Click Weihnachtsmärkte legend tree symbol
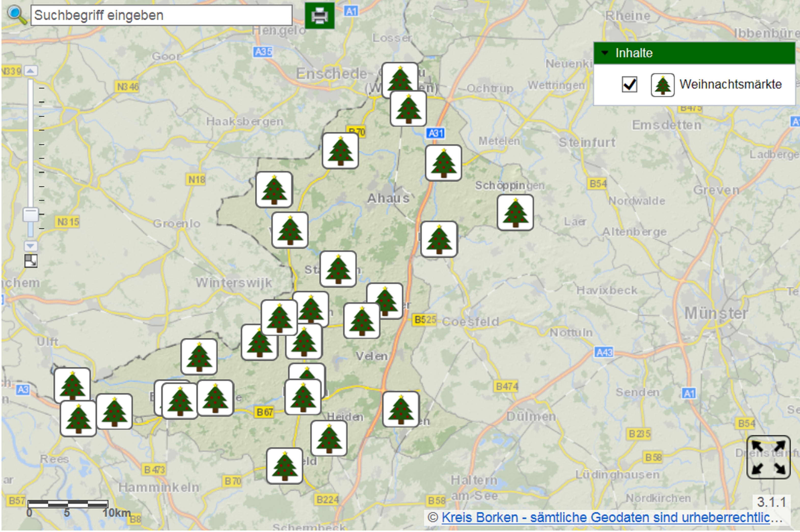The width and height of the screenshot is (800, 532). click(x=662, y=85)
